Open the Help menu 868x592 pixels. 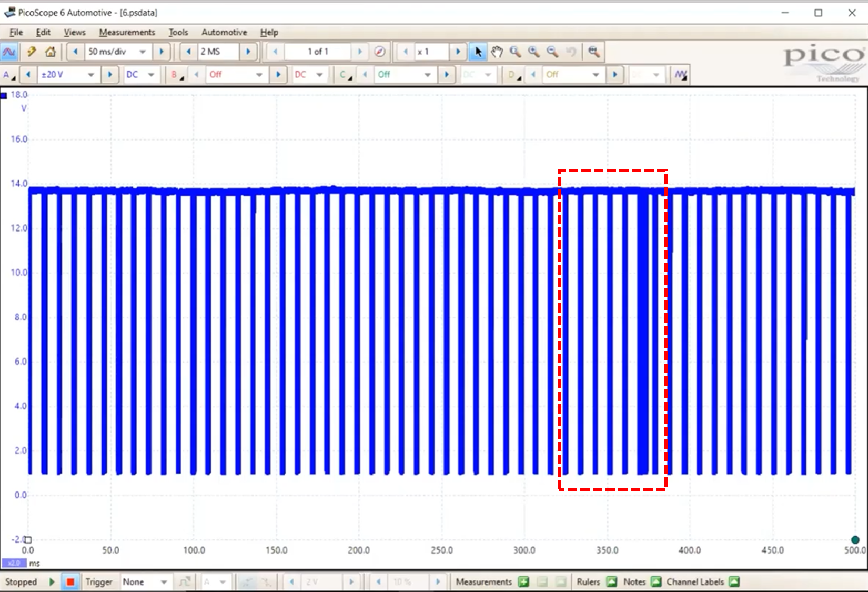pyautogui.click(x=269, y=32)
